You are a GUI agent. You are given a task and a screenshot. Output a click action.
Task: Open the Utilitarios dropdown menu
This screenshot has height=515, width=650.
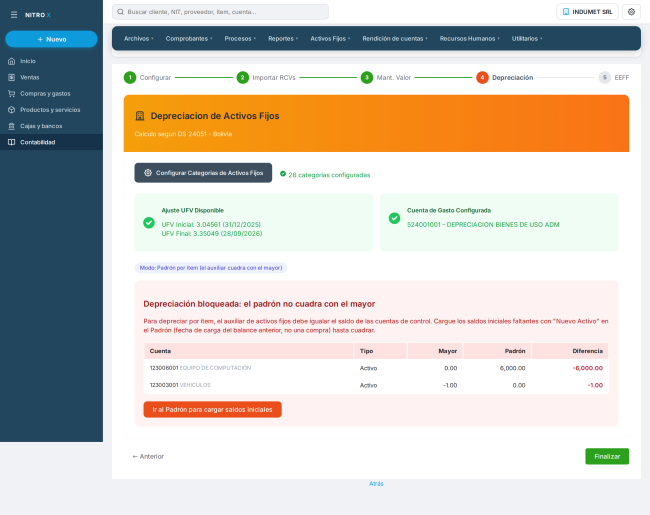526,39
